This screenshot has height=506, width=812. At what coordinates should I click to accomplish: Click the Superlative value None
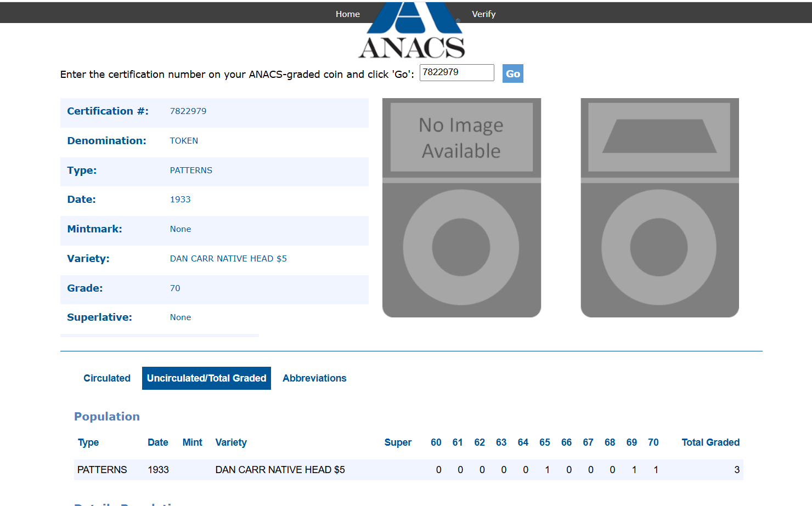pos(181,317)
